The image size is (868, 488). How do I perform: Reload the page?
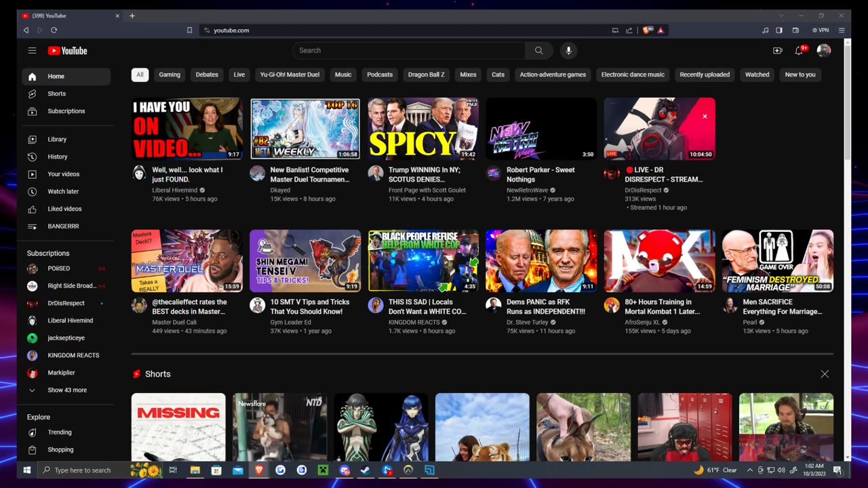pos(54,30)
